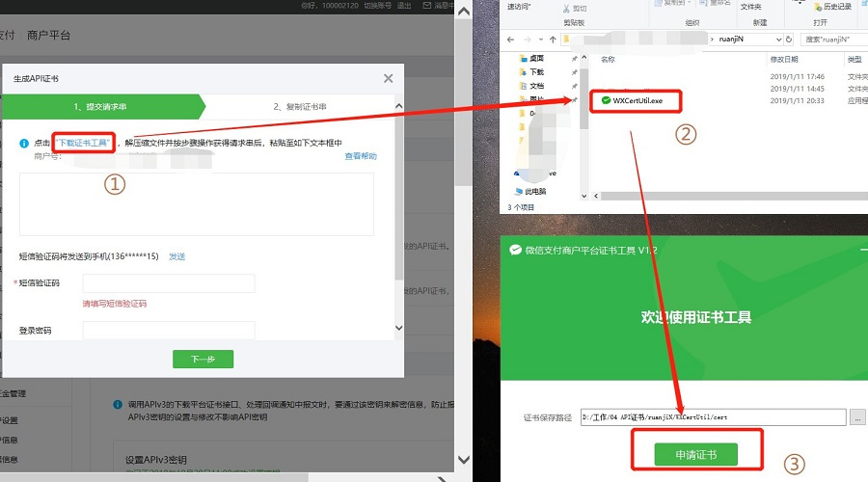The image size is (868, 482).
Task: Open 历史记录 in the Explorer ribbon
Action: (832, 7)
